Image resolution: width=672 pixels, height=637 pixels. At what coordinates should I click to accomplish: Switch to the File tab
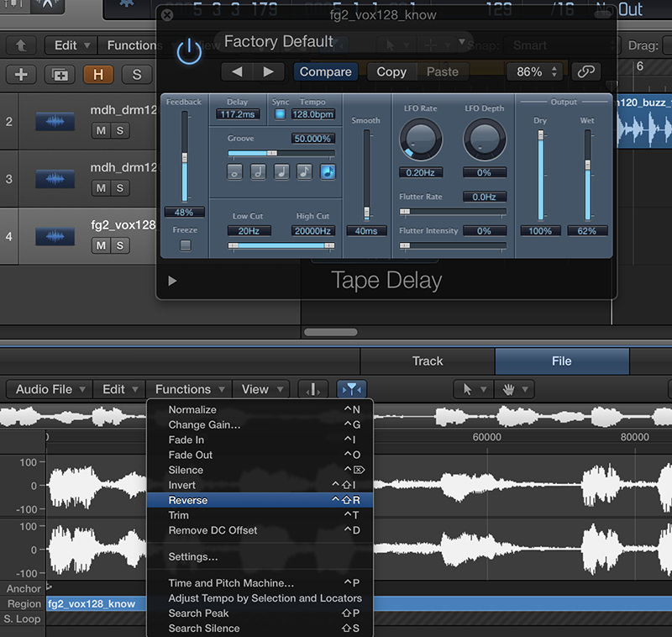coord(562,361)
